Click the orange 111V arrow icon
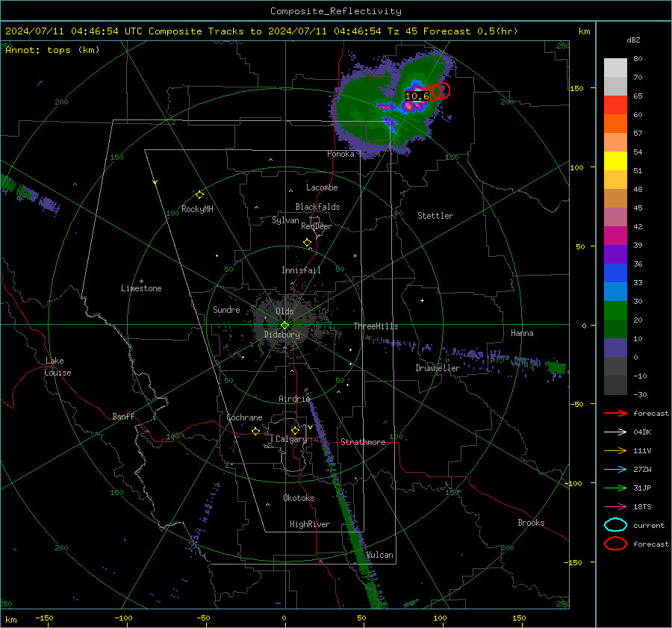The width and height of the screenshot is (672, 628). click(x=615, y=450)
